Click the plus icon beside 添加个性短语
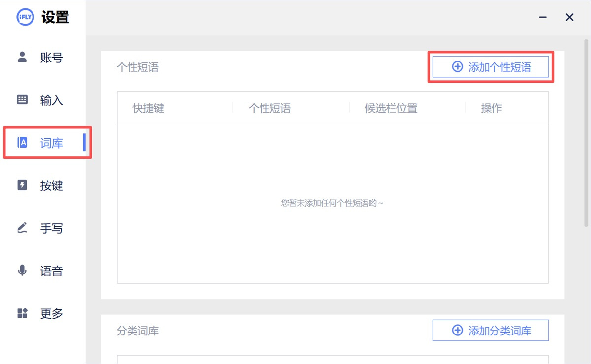 point(457,67)
